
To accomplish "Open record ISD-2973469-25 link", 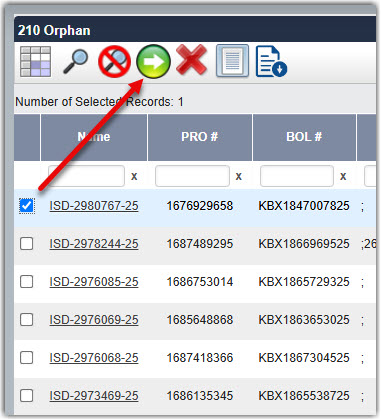I will tap(94, 396).
